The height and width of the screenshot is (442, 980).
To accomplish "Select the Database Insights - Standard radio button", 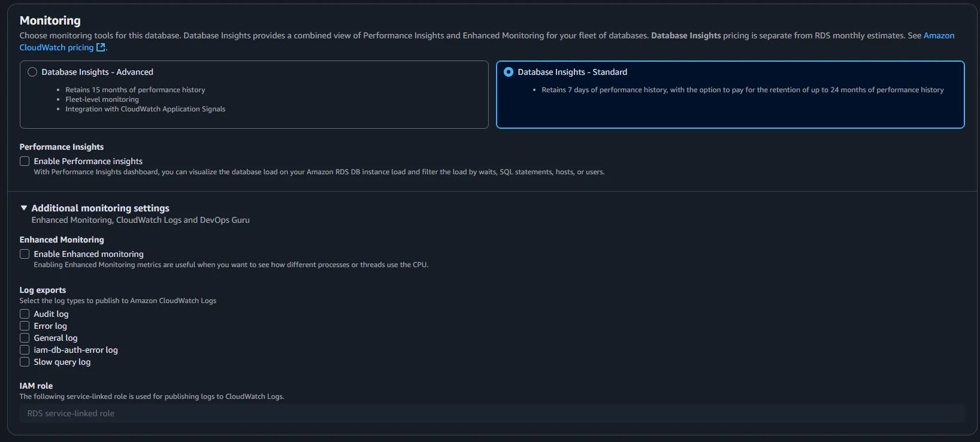I will (509, 72).
